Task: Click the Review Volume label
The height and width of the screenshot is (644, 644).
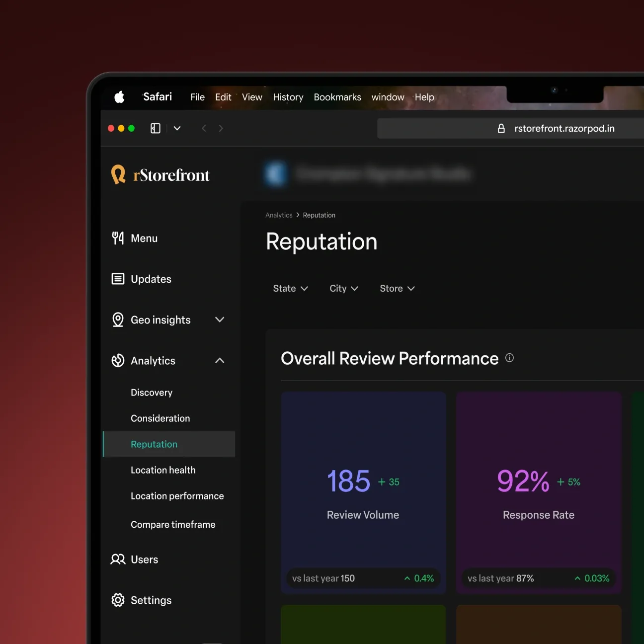Action: [x=363, y=515]
